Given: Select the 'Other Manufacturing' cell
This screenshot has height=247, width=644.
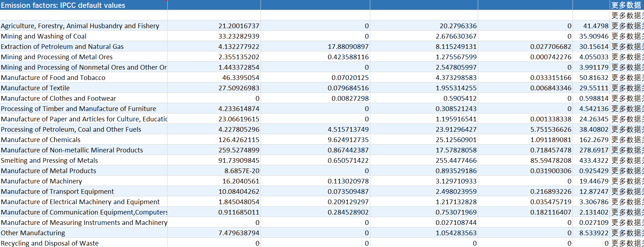Looking at the screenshot, I should (84, 233).
